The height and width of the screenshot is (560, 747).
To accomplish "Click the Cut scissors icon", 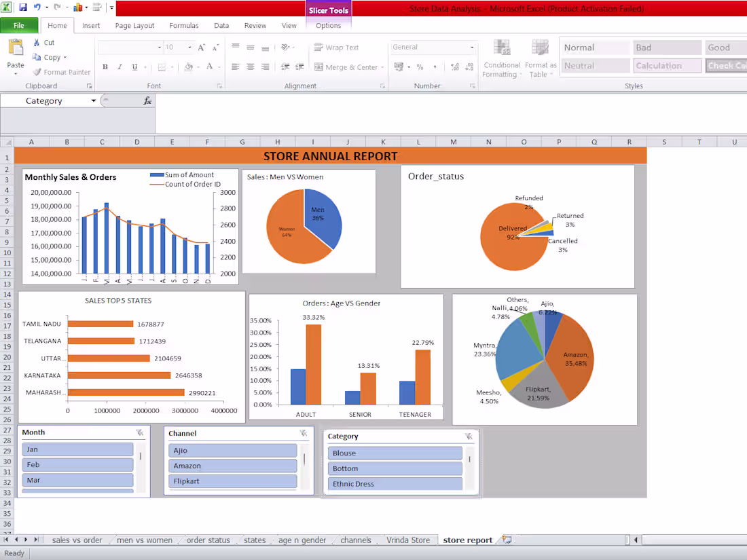I will click(37, 42).
